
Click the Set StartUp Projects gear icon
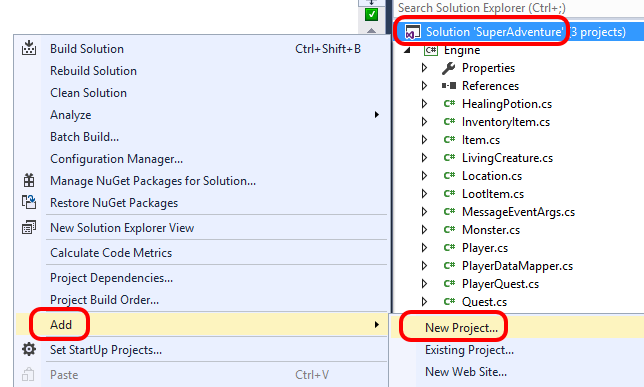tap(29, 350)
